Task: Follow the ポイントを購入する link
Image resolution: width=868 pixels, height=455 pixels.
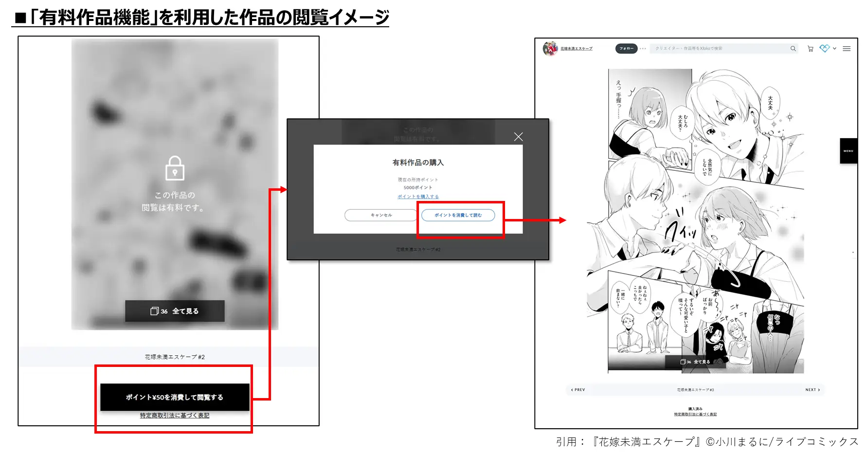Action: point(418,197)
